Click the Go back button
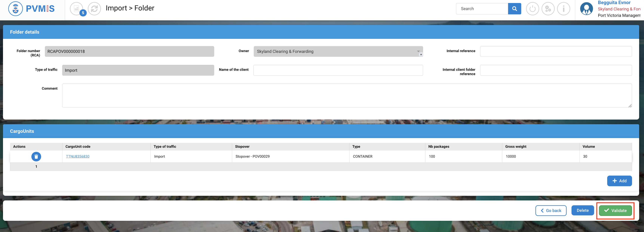Screen dimensions: 644x232 [551, 211]
